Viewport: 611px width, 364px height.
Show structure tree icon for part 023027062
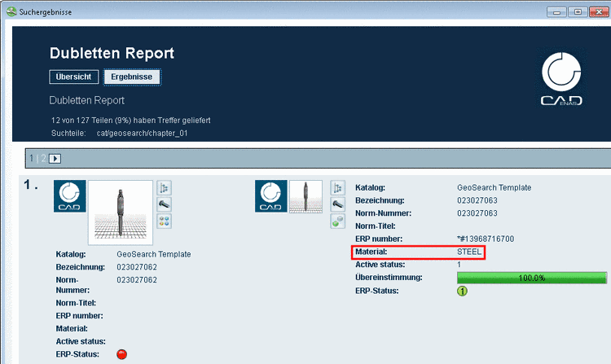coord(164,188)
